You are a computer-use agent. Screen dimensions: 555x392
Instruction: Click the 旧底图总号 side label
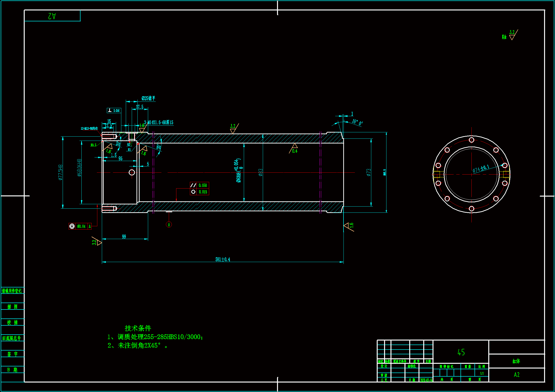[x=12, y=338]
